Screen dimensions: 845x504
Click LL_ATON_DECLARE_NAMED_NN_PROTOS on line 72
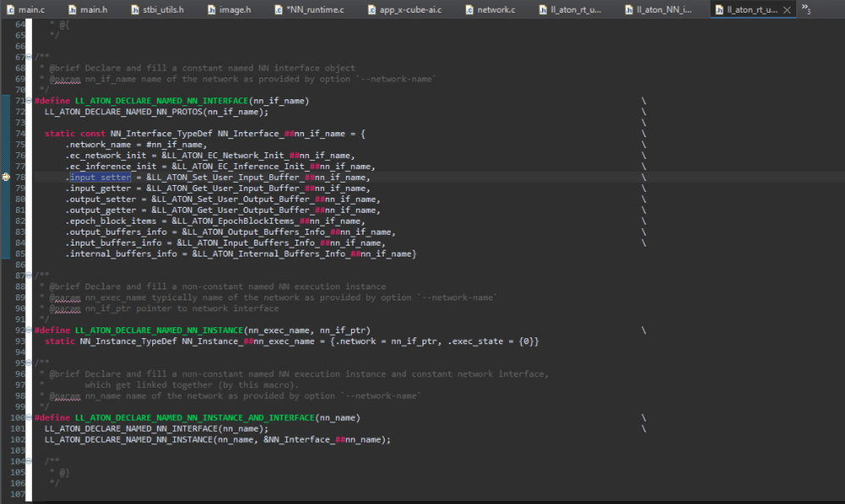124,112
